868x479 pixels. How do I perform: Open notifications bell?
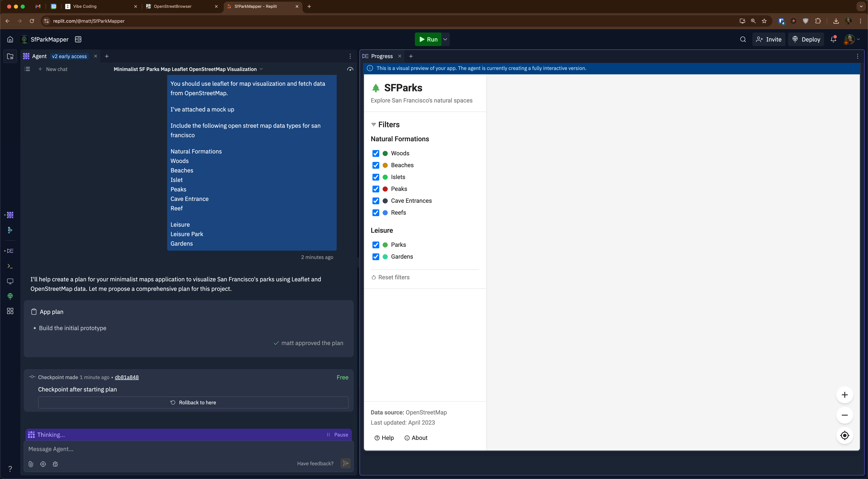(833, 39)
